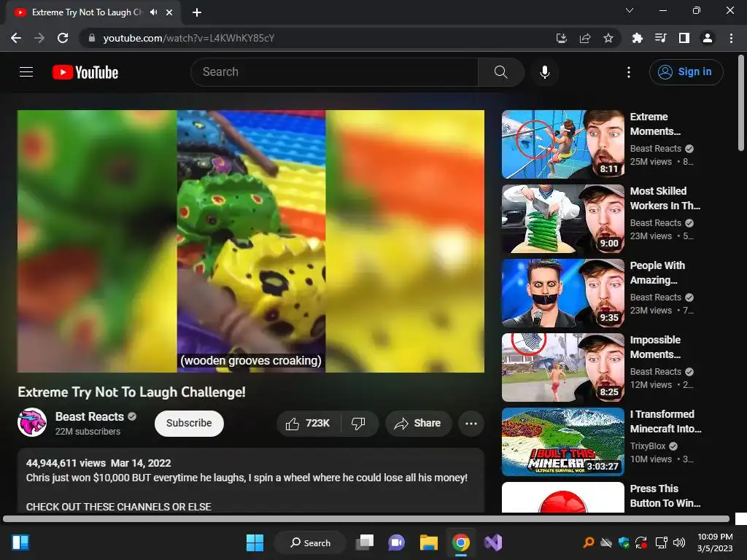This screenshot has height=560, width=747.
Task: Mute the tab via speaker icon
Action: 153,12
